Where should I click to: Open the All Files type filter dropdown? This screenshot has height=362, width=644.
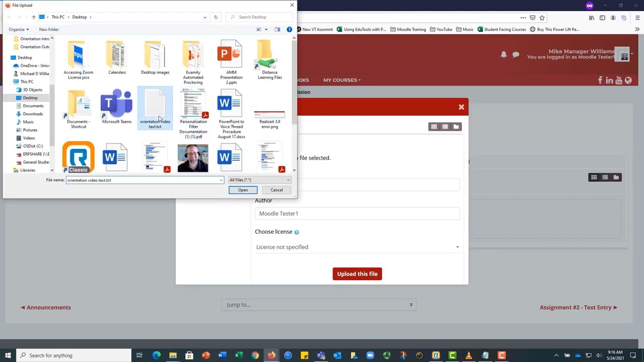coord(260,180)
